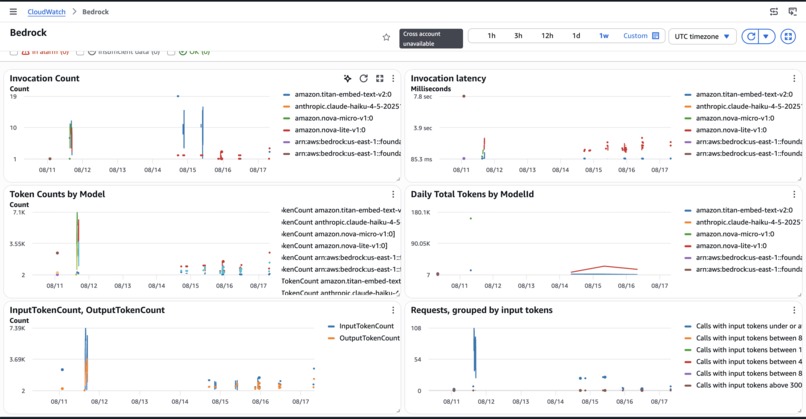Toggle the OK filter checkbox
The image size is (806, 419).
(x=171, y=52)
